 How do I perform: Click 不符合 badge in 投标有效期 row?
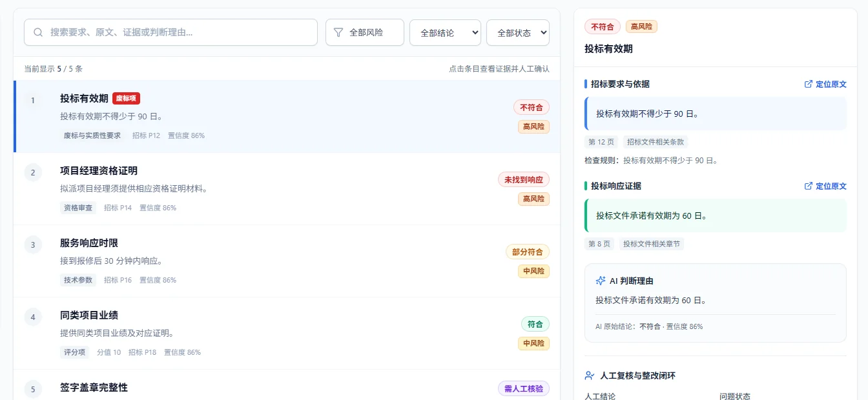pos(532,107)
